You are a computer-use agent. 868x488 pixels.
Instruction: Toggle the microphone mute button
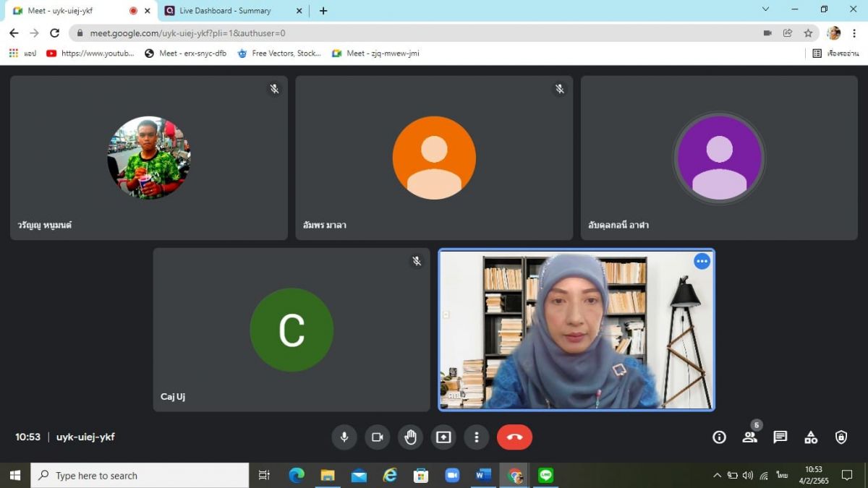[344, 437]
